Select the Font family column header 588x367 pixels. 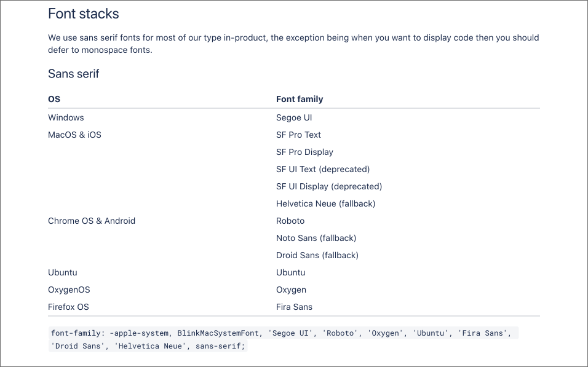300,100
